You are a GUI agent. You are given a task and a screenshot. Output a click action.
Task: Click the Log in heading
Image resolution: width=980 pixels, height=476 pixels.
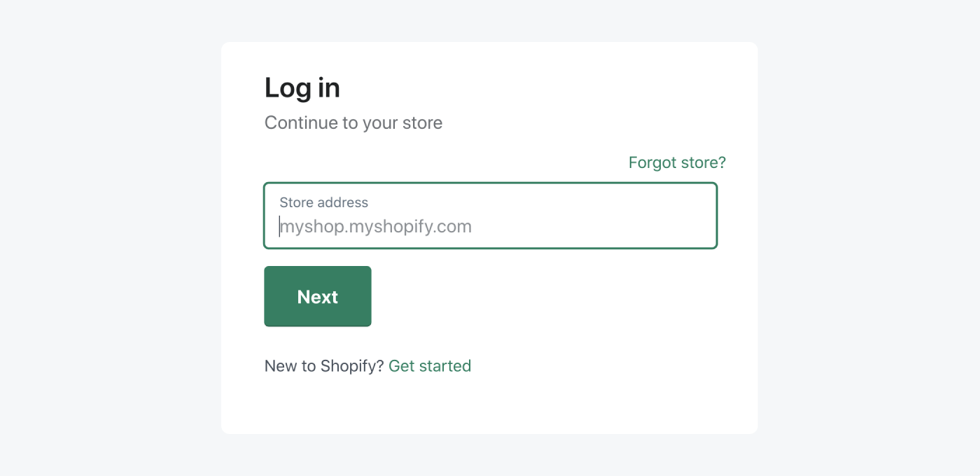(x=302, y=87)
